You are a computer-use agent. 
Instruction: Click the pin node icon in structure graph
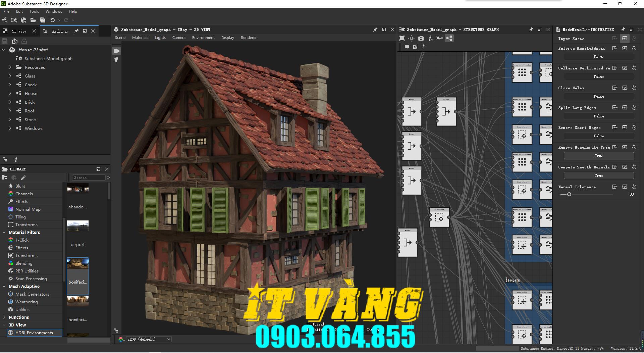(x=424, y=47)
